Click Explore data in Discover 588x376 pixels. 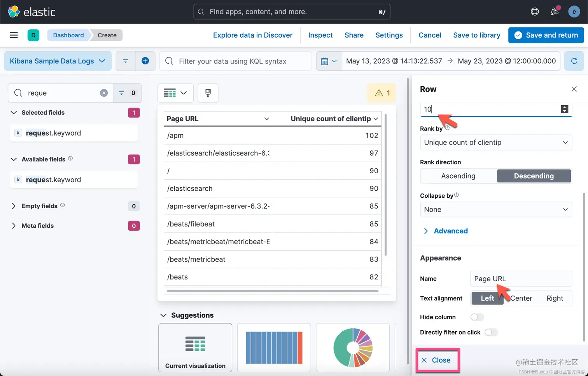pyautogui.click(x=253, y=35)
